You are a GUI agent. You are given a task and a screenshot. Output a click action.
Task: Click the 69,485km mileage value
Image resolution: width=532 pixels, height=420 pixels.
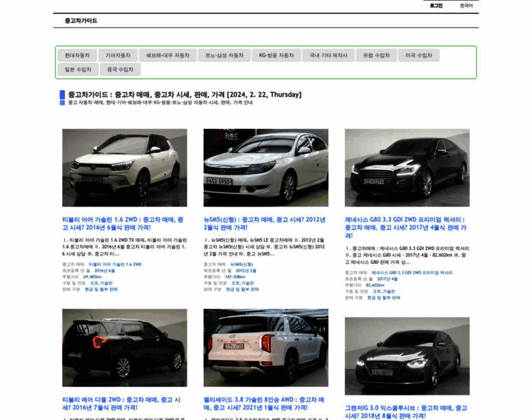pos(92,276)
